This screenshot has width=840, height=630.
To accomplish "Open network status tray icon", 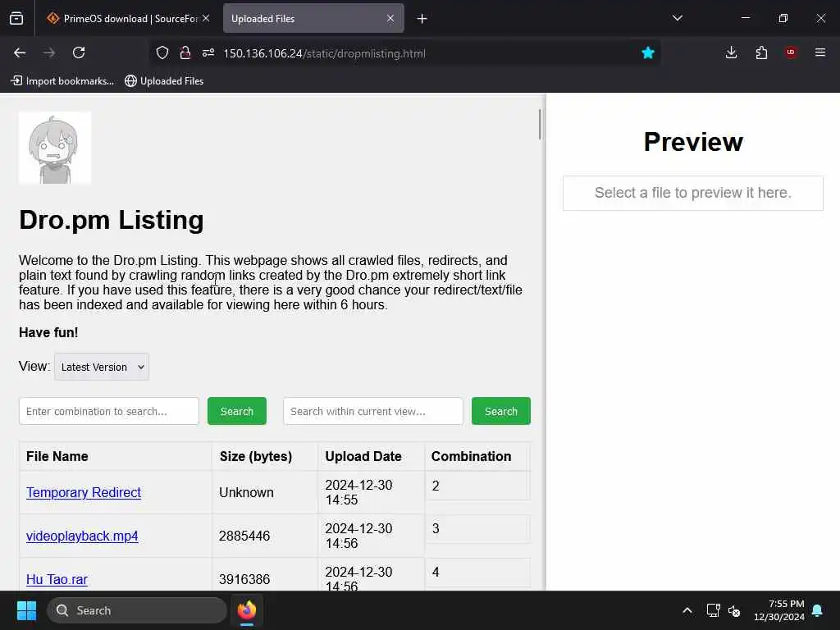I will (713, 610).
